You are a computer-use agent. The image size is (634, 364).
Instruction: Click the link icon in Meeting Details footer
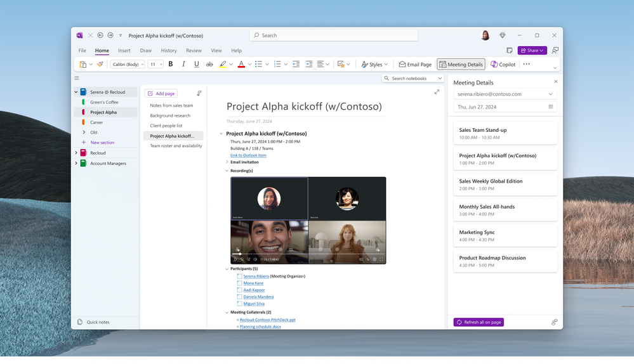(x=554, y=322)
